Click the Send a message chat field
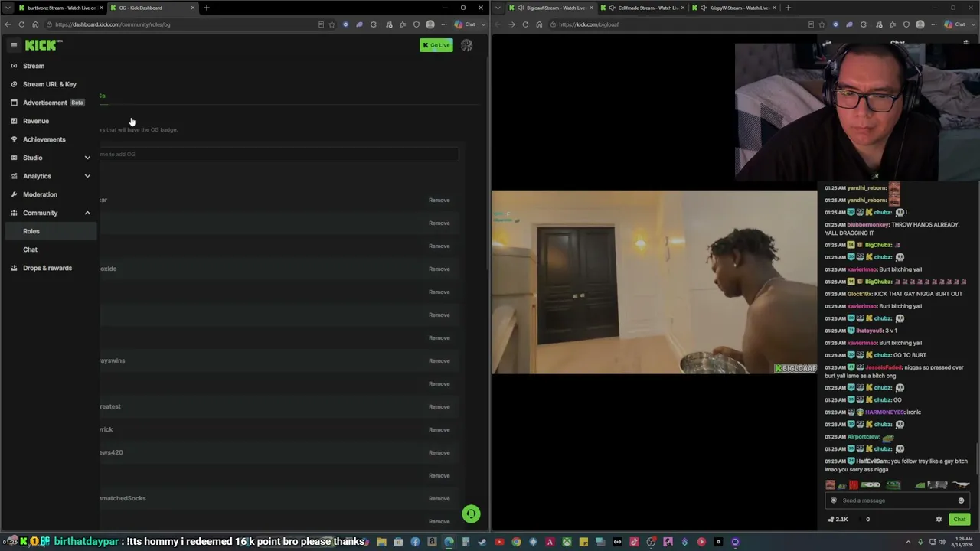 [896, 500]
